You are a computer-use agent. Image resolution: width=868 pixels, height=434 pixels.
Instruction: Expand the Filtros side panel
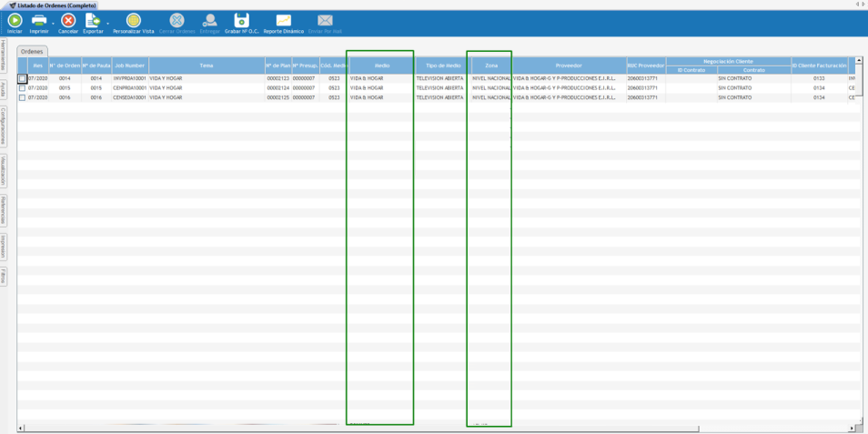point(4,276)
